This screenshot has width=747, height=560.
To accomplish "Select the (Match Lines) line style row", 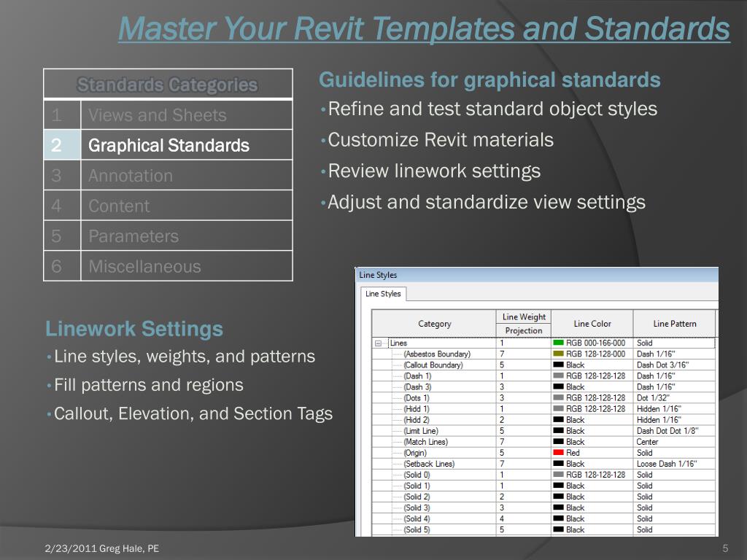I will [543, 441].
